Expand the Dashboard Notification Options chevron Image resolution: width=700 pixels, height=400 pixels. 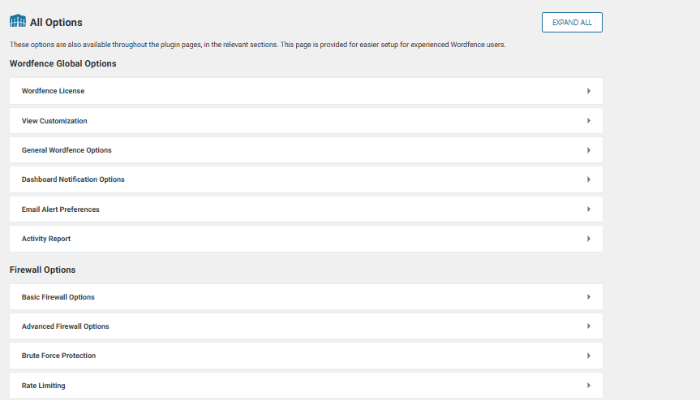click(x=588, y=179)
